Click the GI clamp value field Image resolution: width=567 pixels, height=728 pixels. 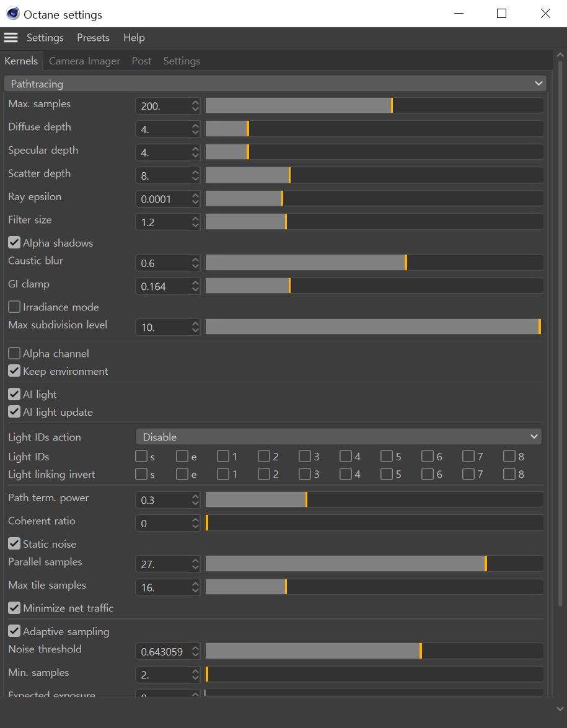[164, 286]
